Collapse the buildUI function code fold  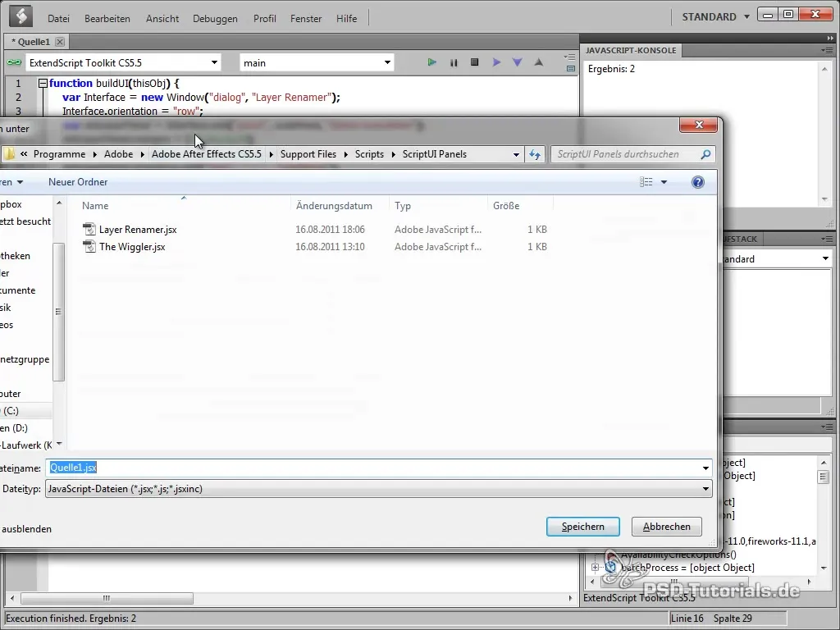[43, 83]
